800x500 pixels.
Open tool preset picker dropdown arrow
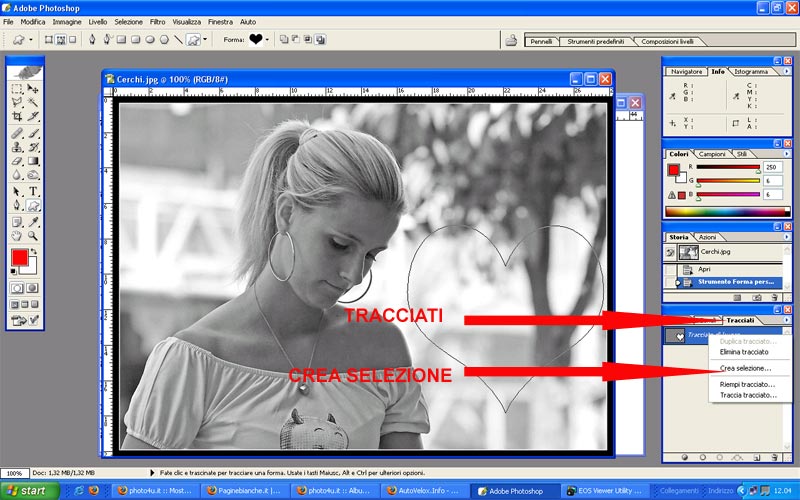31,40
